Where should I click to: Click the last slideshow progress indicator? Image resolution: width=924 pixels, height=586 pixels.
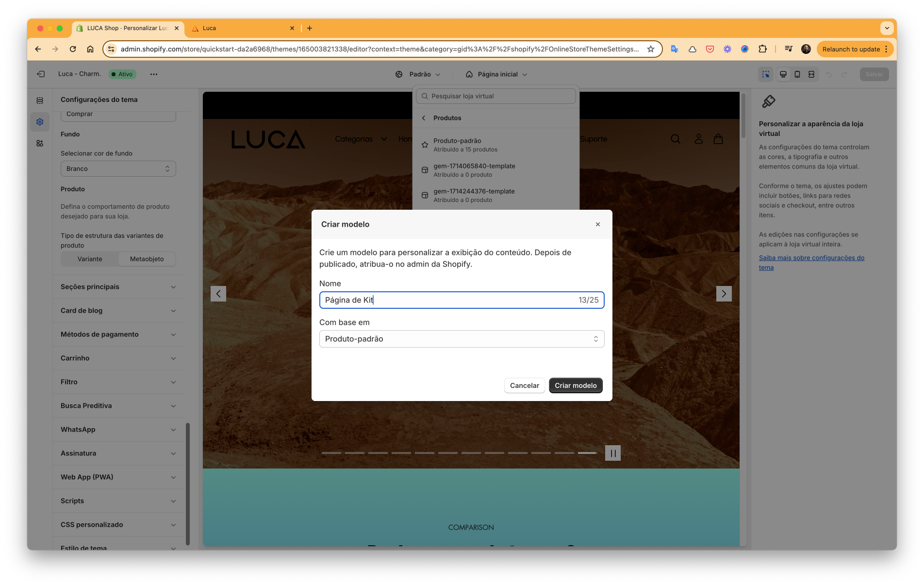point(587,453)
